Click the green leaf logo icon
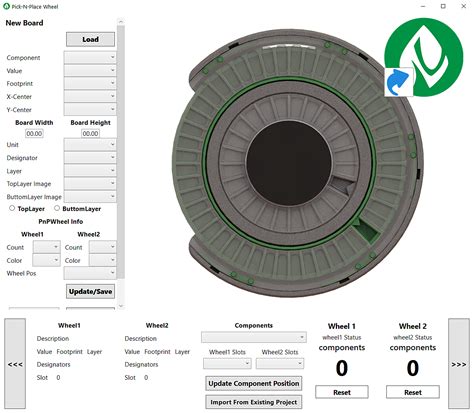Image resolution: width=474 pixels, height=413 pixels. pyautogui.click(x=424, y=57)
